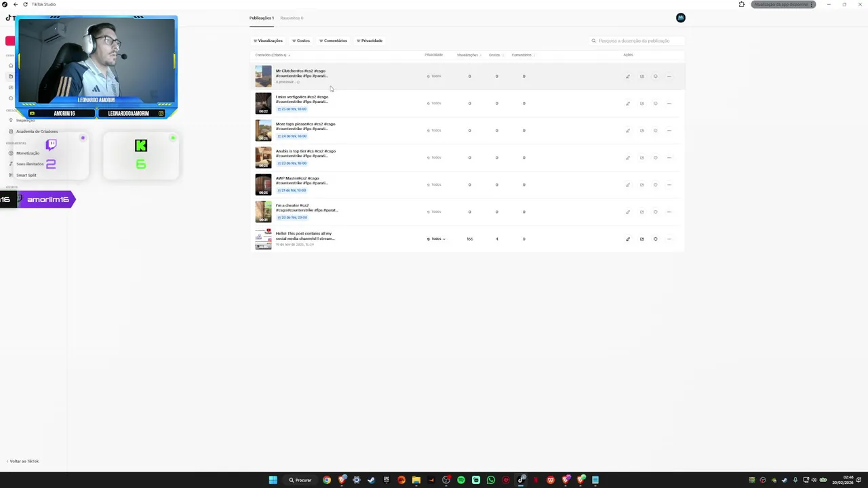Open more options for "Hello! This post" row

pos(669,239)
